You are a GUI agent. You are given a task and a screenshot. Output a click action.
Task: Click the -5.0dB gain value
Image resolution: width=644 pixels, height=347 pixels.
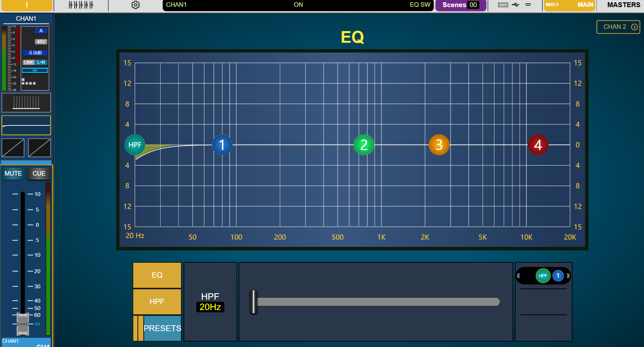pos(35,52)
